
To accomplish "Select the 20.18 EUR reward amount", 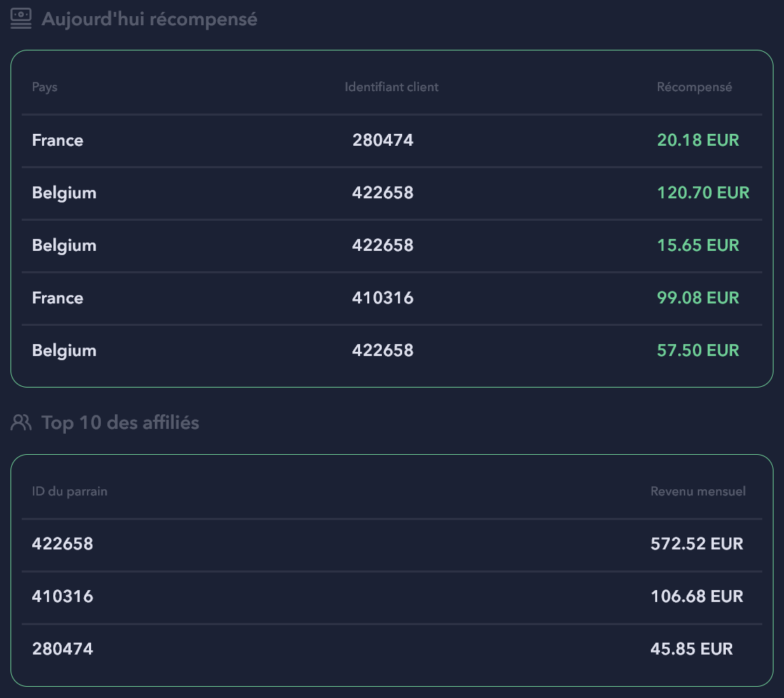I will tap(698, 140).
